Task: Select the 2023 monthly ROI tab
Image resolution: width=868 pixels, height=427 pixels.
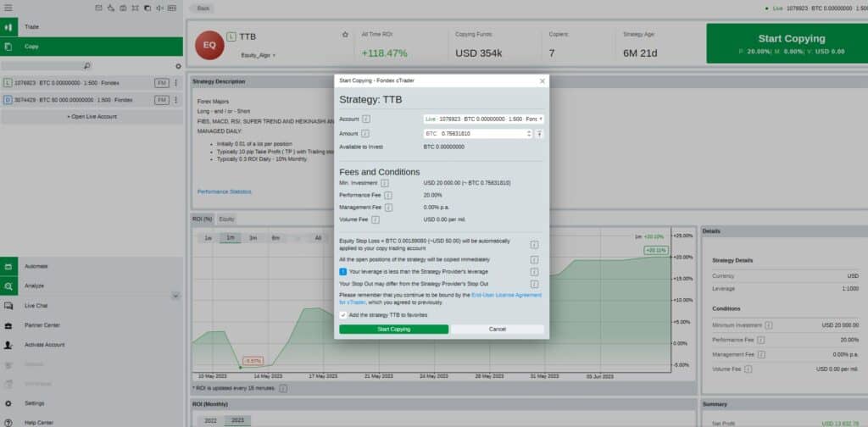Action: [x=237, y=420]
